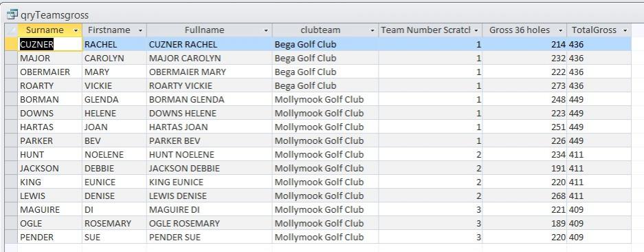
Task: Select the clubteam column header
Action: (320, 30)
